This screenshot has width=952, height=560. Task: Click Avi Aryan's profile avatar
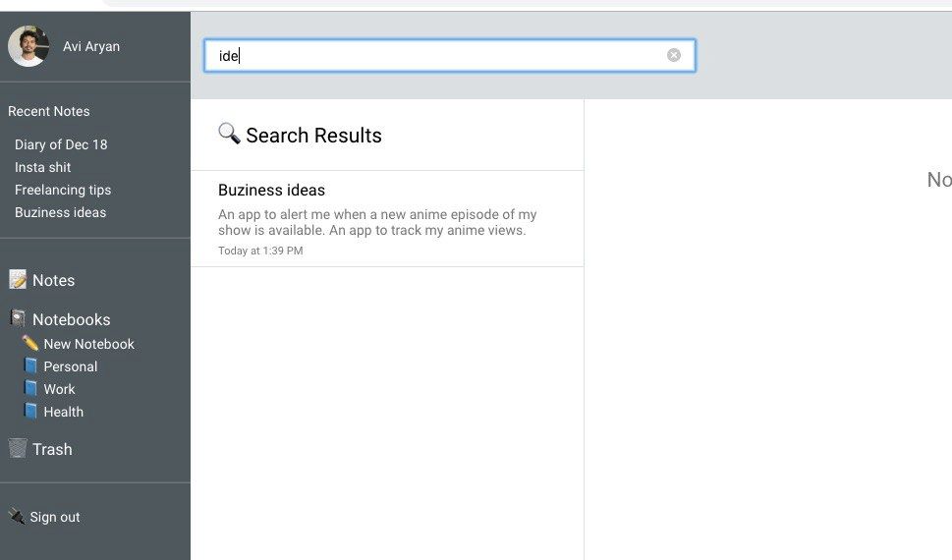tap(28, 46)
